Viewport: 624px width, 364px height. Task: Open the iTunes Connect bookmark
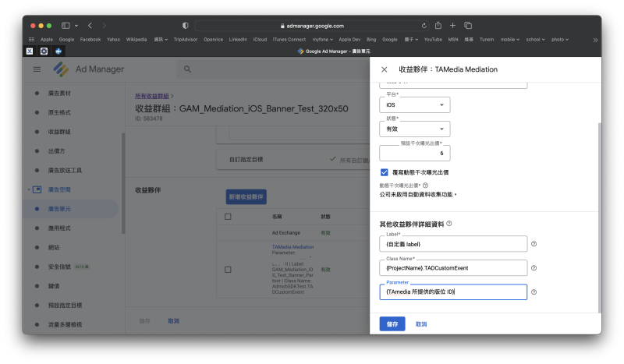pos(289,40)
